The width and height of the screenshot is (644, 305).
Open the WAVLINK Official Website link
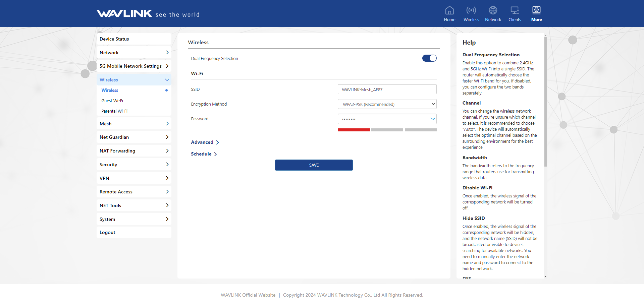[x=248, y=295]
